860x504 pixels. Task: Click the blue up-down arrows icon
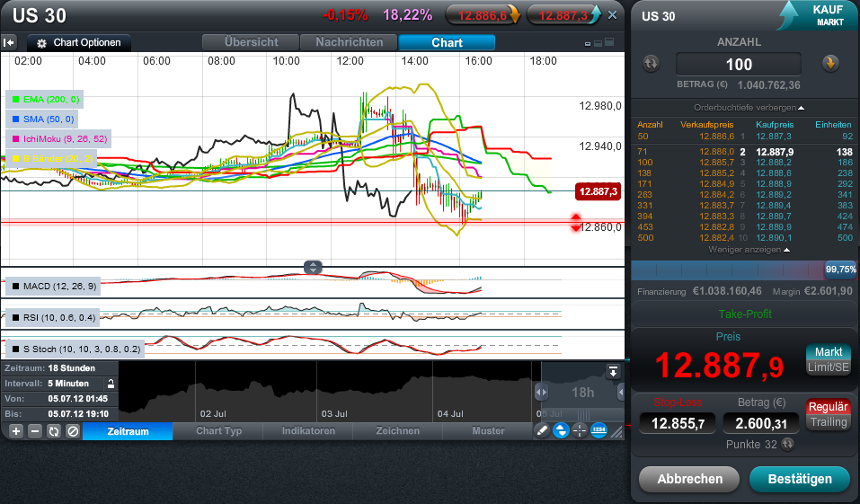point(561,431)
